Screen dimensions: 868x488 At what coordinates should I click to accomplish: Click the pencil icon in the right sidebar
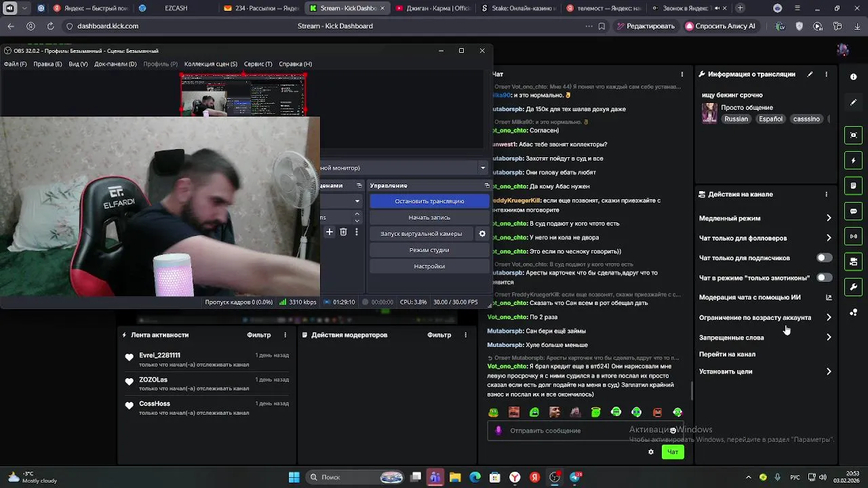[x=854, y=102]
